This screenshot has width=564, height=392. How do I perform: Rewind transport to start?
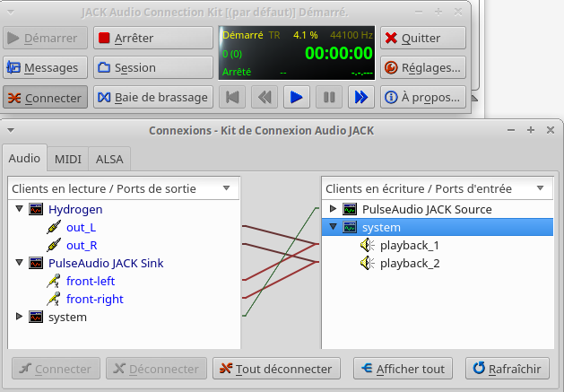pos(232,97)
